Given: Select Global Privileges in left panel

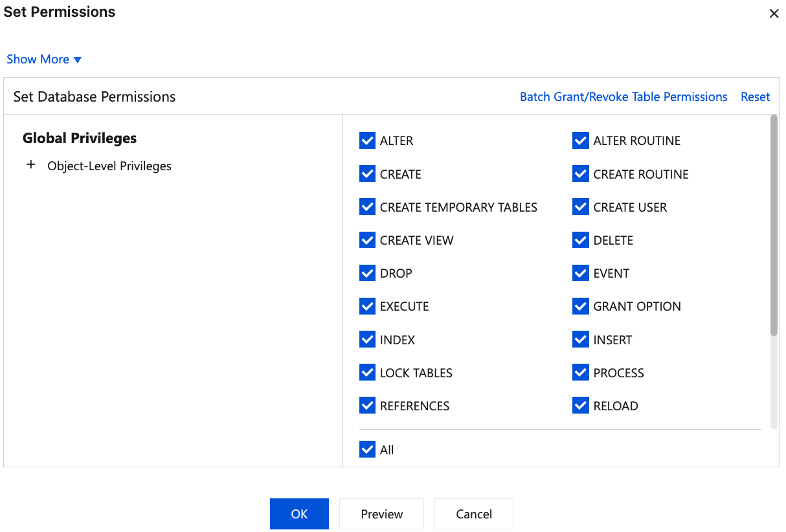Looking at the screenshot, I should [x=80, y=139].
